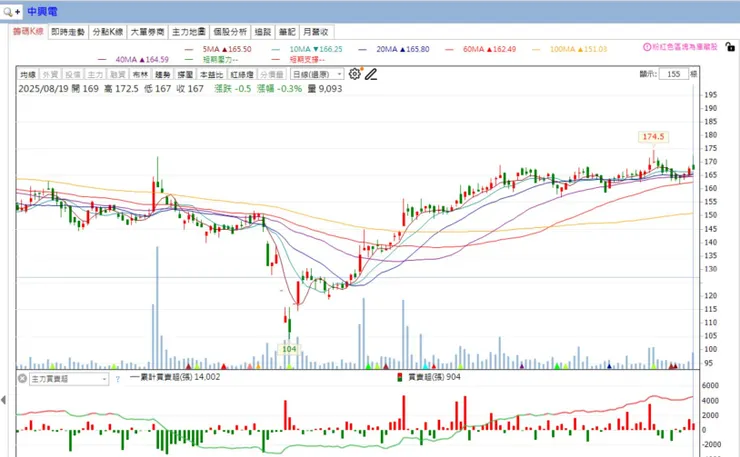Open the 主力買賣超 indicator dropdown
This screenshot has height=457, width=740.
pos(69,379)
